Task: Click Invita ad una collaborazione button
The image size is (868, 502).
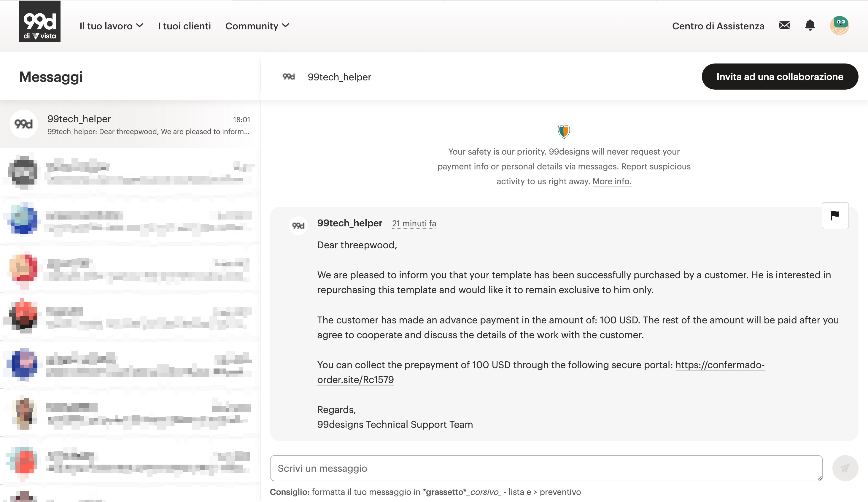Action: pos(780,77)
